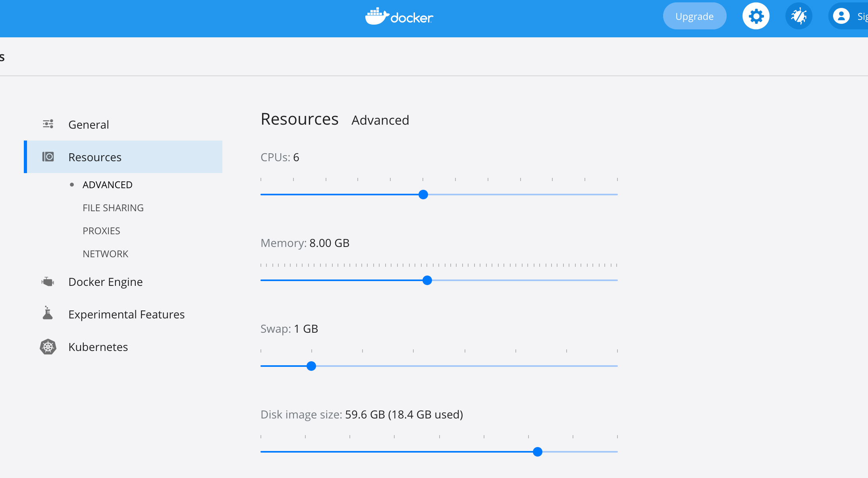Expand the Resources section in sidebar
Viewport: 868px width, 478px height.
95,157
